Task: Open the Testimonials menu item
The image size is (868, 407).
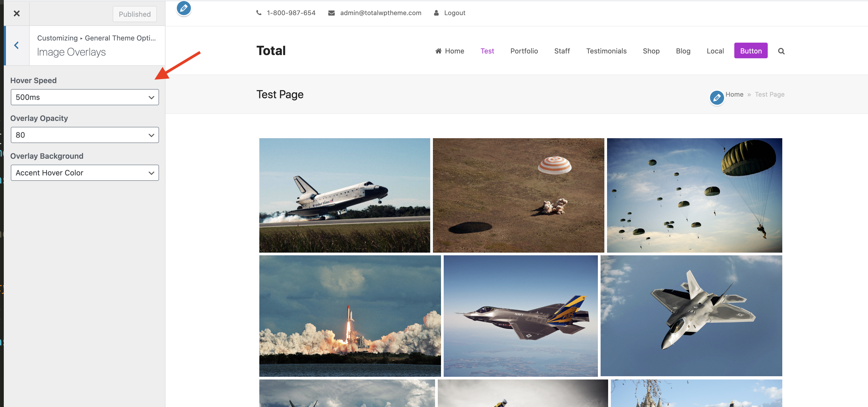Action: tap(606, 51)
